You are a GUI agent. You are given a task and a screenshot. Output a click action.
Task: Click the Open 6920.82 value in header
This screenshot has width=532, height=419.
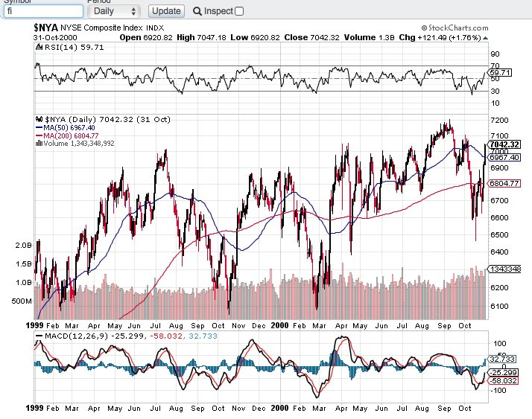pyautogui.click(x=146, y=38)
